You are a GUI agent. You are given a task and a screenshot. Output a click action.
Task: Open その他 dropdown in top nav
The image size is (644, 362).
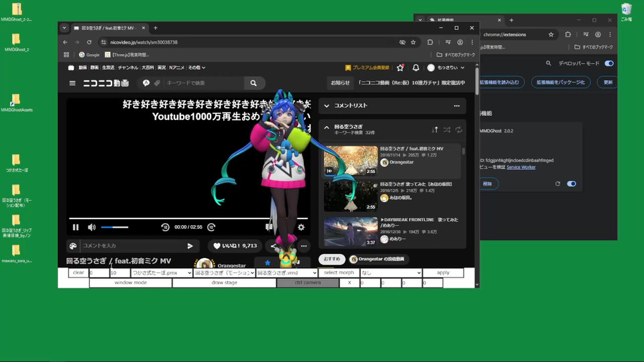point(197,68)
